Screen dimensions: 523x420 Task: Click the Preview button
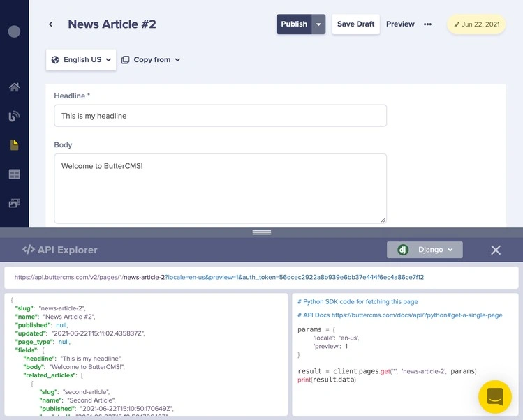(x=400, y=24)
